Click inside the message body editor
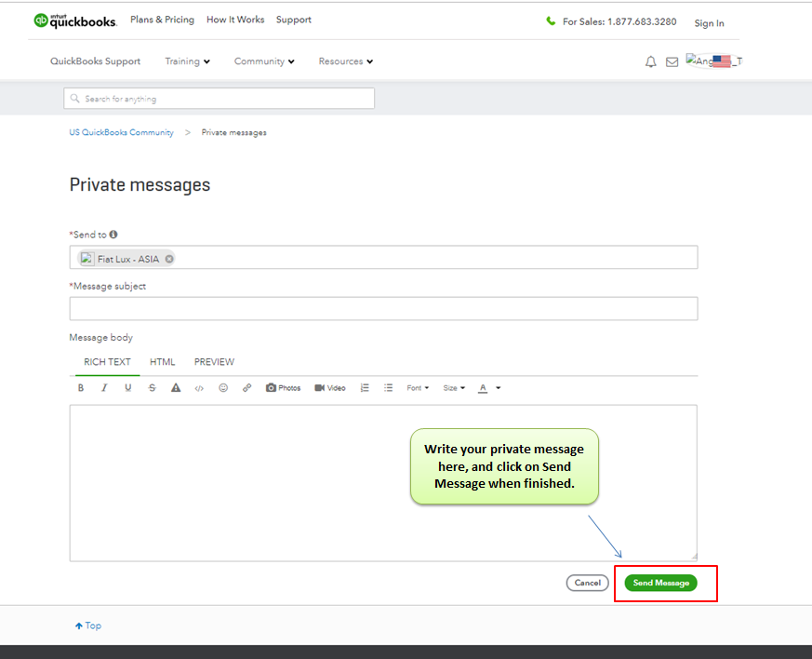The image size is (812, 659). pyautogui.click(x=383, y=483)
